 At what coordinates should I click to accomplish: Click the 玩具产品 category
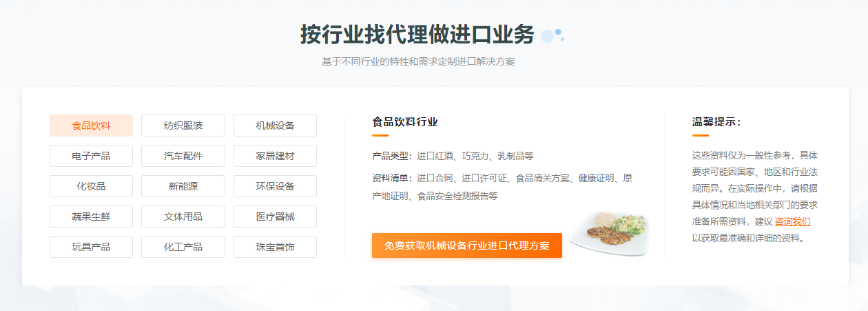[91, 247]
